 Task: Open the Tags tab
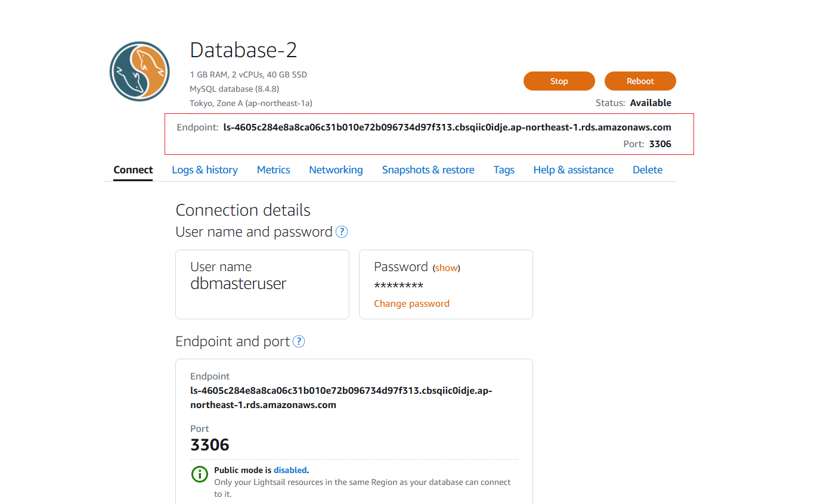(504, 170)
